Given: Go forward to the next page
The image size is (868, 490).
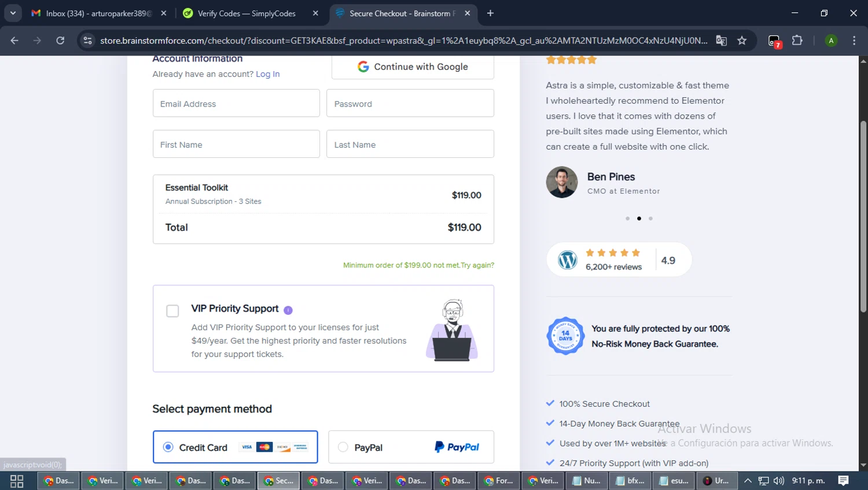Looking at the screenshot, I should tap(37, 40).
